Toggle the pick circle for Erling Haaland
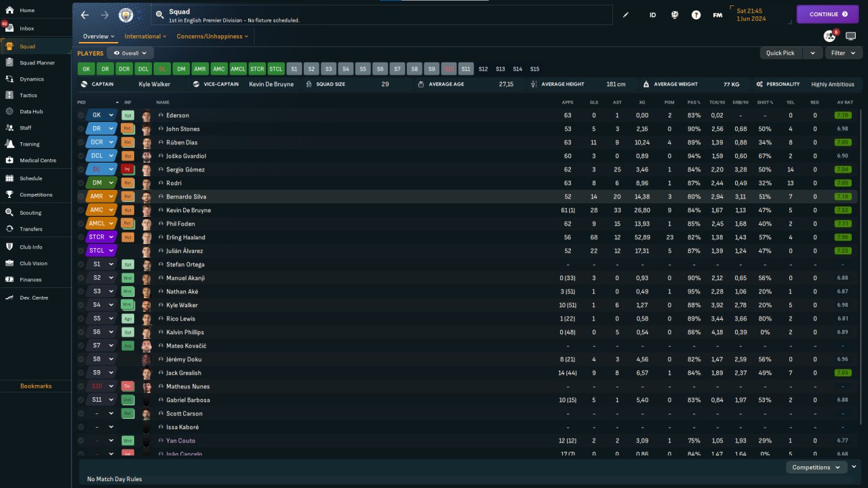The image size is (868, 488). point(81,237)
